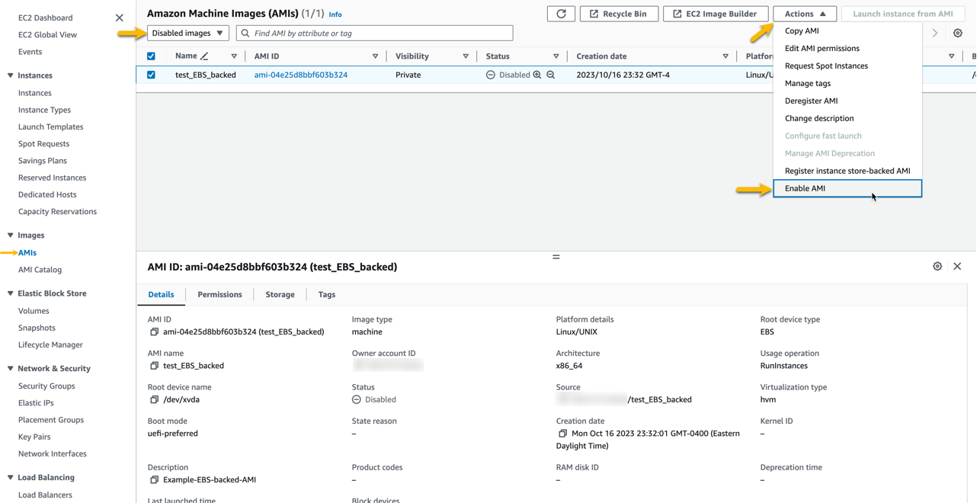This screenshot has width=980, height=503.
Task: Open the details panel settings gear
Action: (x=938, y=266)
